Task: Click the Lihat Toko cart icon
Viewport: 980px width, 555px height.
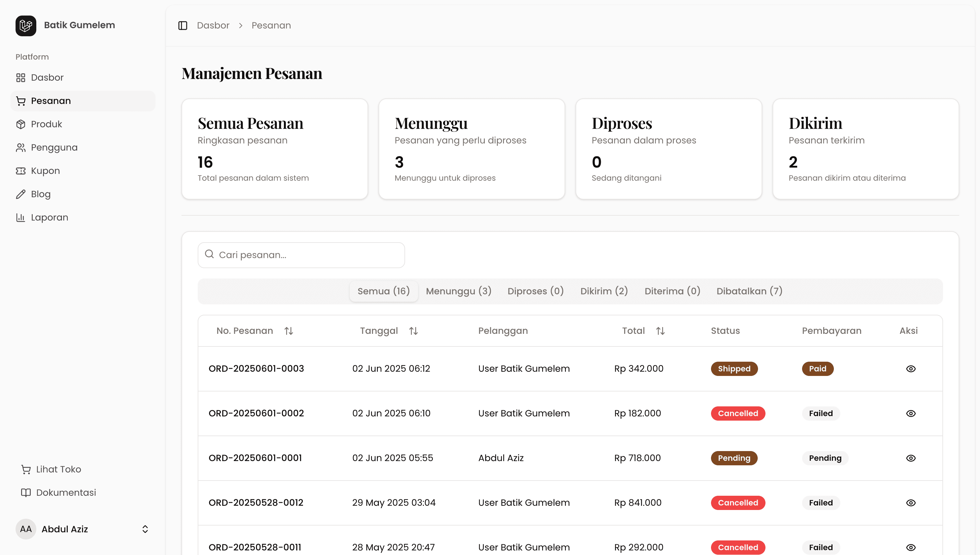Action: [26, 470]
